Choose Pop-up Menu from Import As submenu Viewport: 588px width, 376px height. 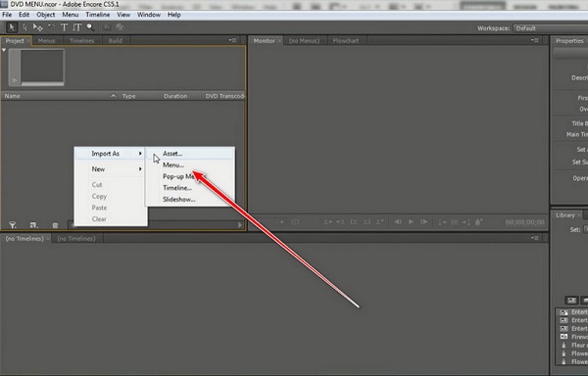190,177
